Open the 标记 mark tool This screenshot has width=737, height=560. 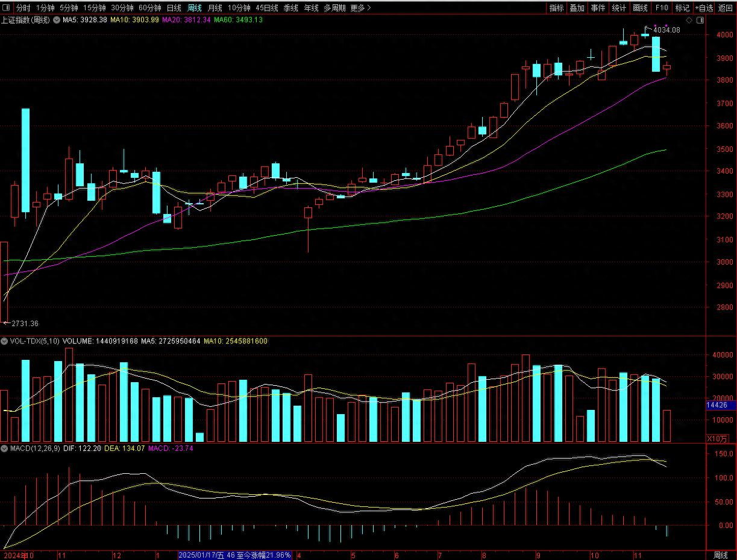coord(682,8)
